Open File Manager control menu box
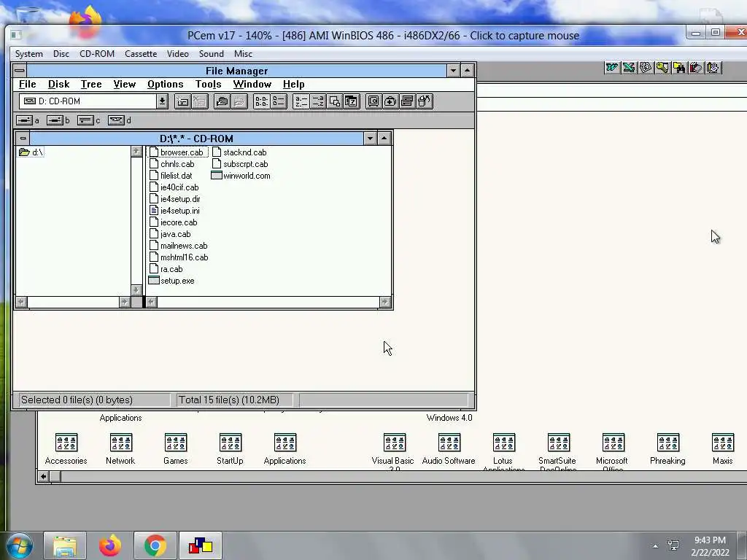747x560 pixels. [20, 71]
